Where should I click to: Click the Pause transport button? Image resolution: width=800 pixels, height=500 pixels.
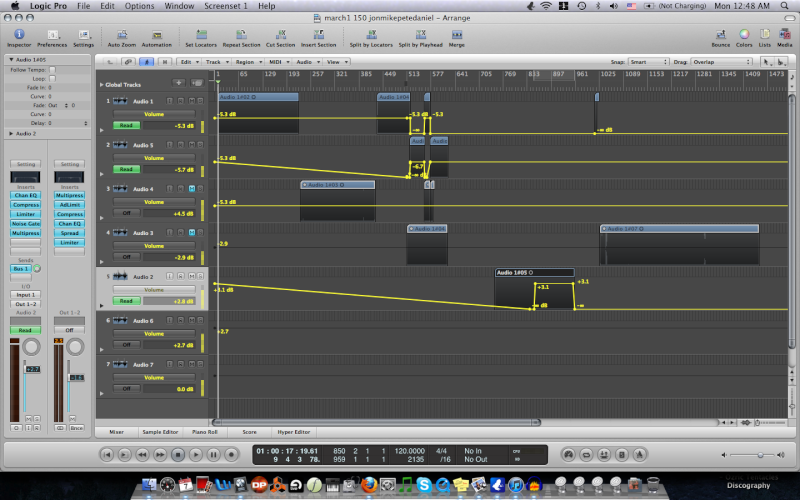213,454
